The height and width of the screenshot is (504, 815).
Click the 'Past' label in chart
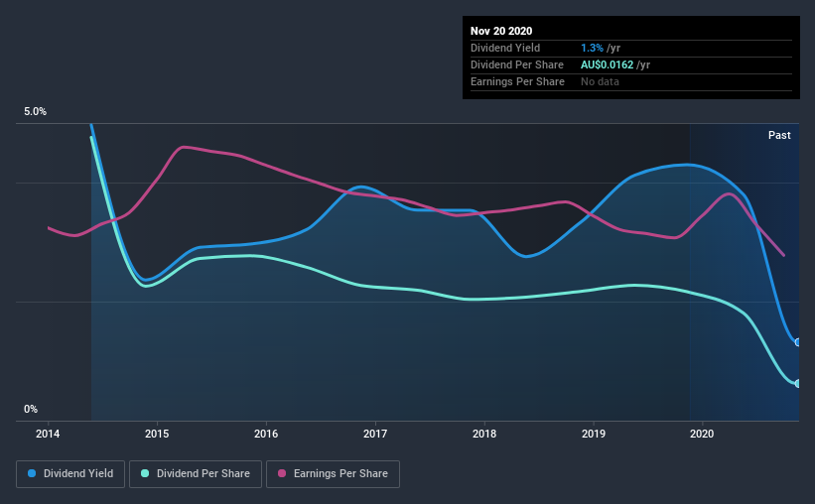(779, 135)
